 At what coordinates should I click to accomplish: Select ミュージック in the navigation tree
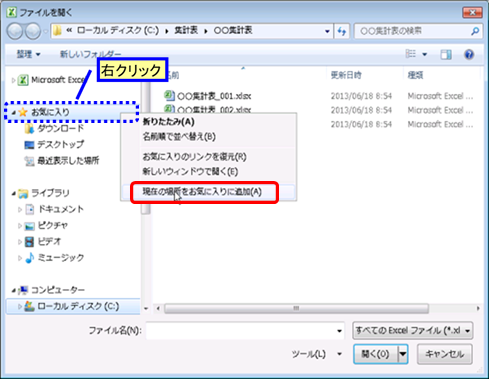coord(61,258)
